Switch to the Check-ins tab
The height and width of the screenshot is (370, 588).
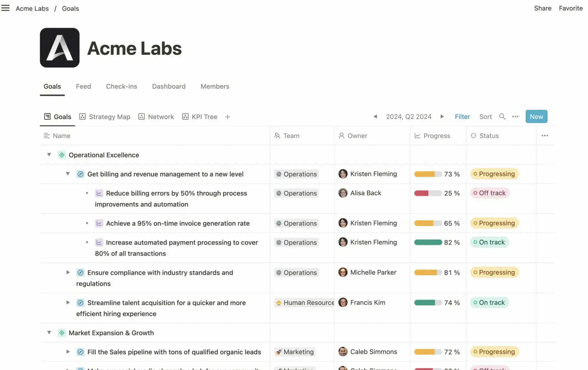121,86
